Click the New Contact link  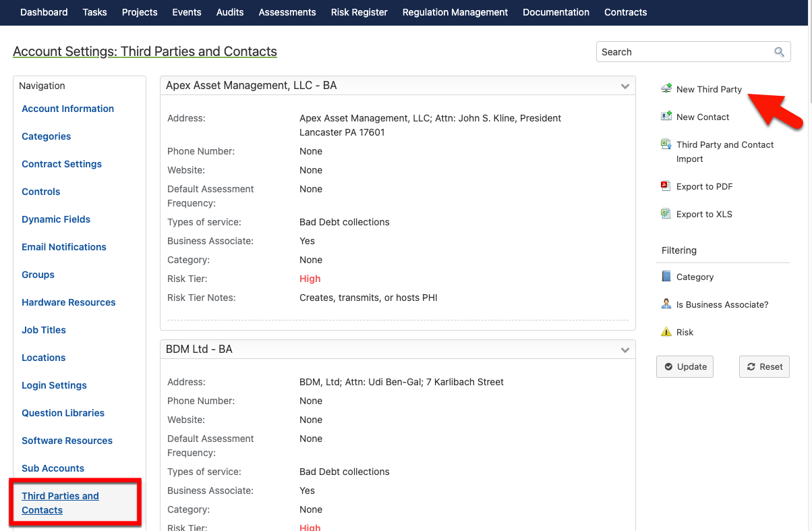tap(703, 117)
